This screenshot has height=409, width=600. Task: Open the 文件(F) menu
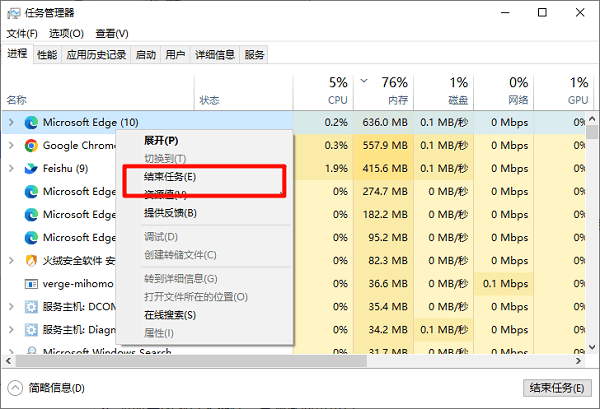[x=22, y=34]
